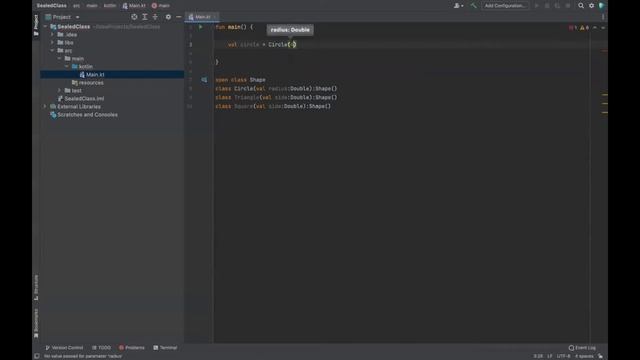
Task: Toggle the Project side tool window stripe
Action: click(36, 25)
